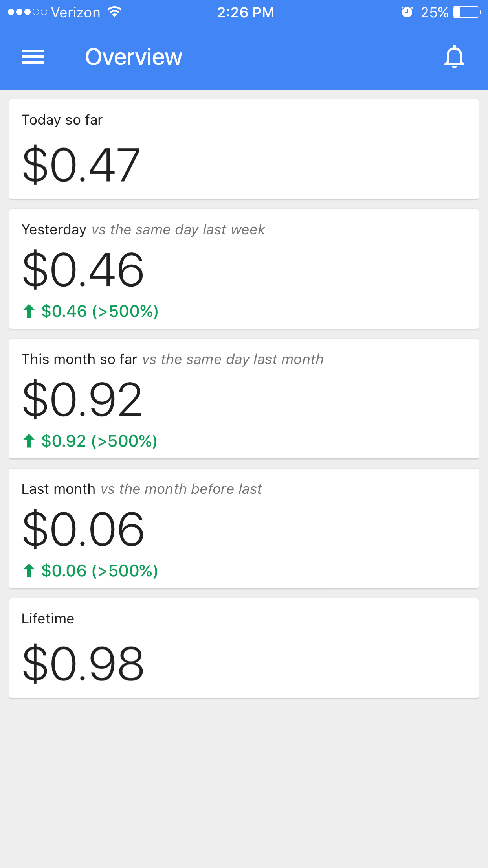Tap the green arrow under Last month

29,571
